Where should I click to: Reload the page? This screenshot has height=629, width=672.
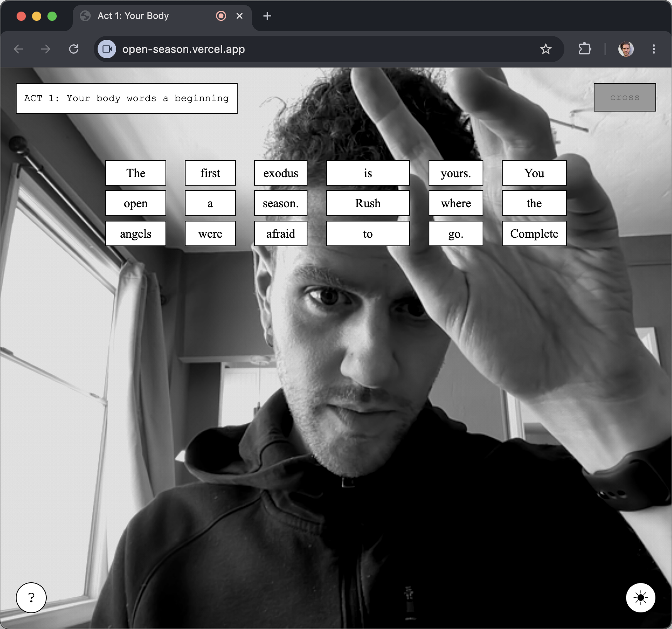pos(74,49)
